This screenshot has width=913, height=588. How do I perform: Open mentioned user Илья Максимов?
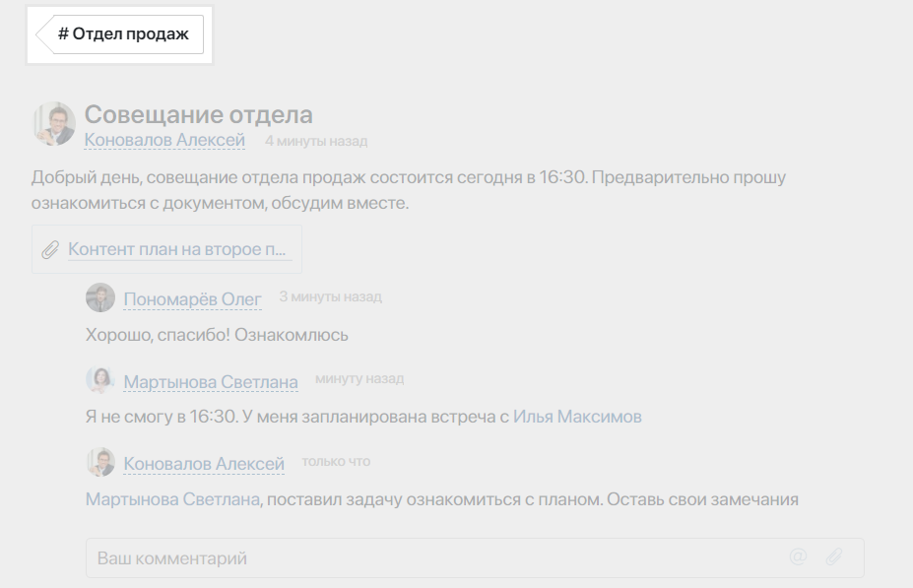pos(577,417)
